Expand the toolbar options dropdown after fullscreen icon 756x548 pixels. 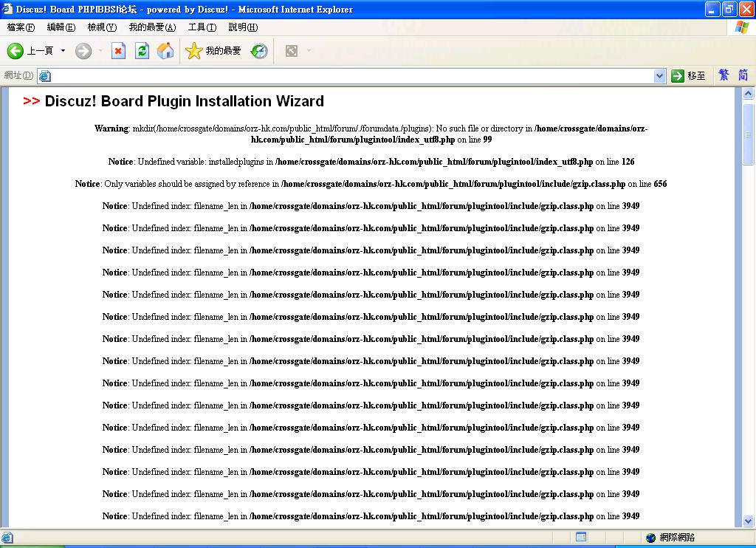309,51
